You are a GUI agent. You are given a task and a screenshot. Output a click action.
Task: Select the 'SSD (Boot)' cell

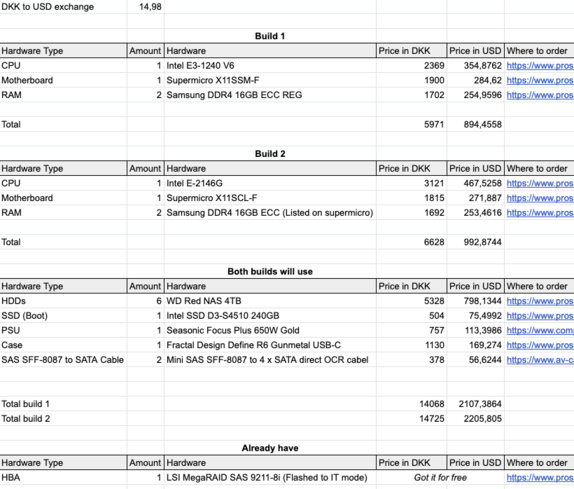63,316
